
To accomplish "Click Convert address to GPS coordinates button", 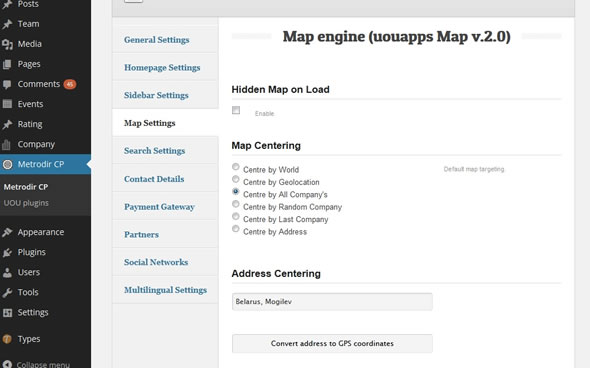I will 332,344.
